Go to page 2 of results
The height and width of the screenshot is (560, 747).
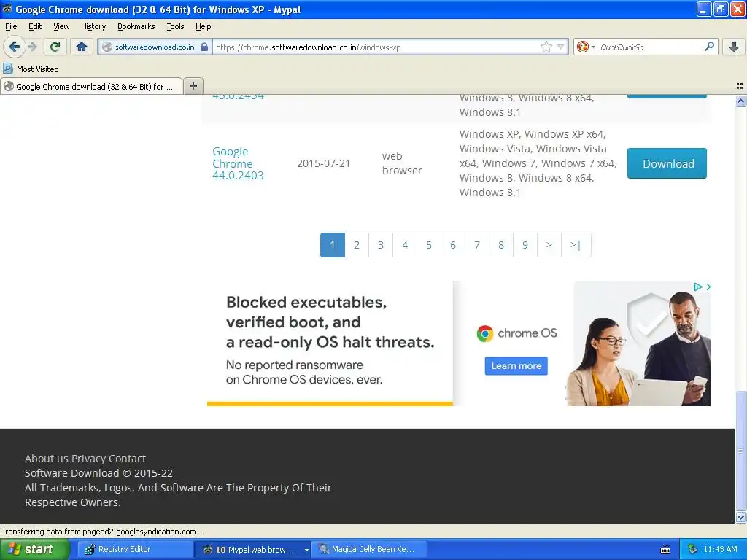coord(356,245)
